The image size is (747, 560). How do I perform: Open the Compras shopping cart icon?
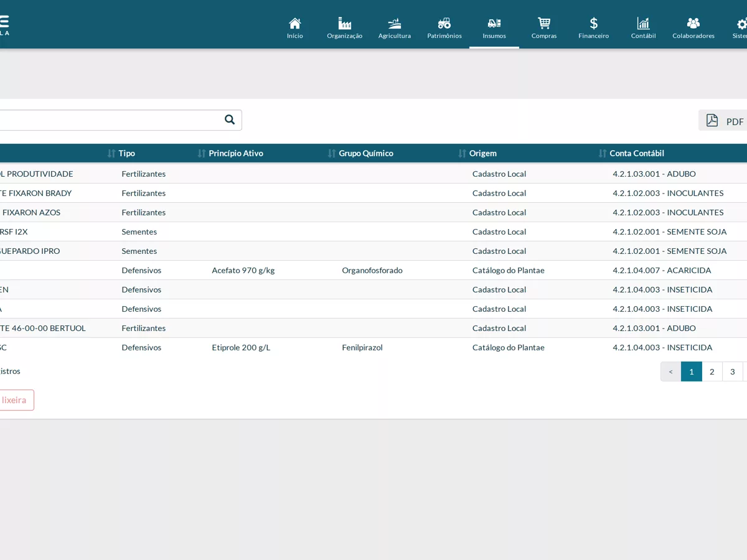click(x=544, y=24)
